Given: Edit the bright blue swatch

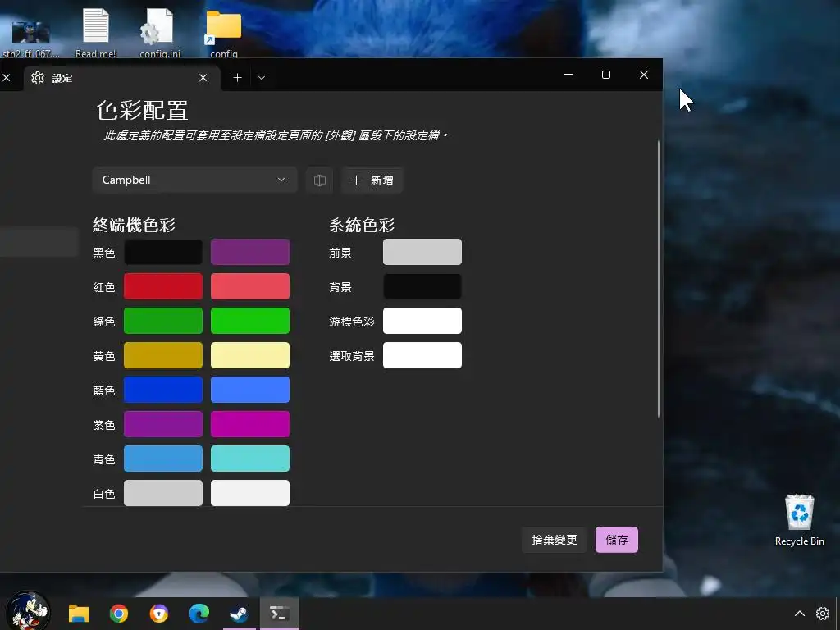Looking at the screenshot, I should (250, 390).
